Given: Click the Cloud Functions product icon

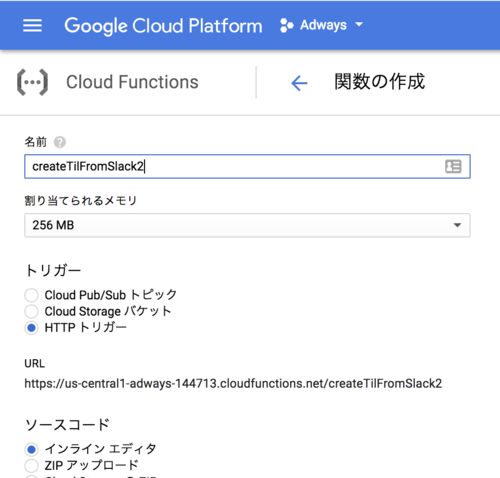Looking at the screenshot, I should tap(32, 82).
